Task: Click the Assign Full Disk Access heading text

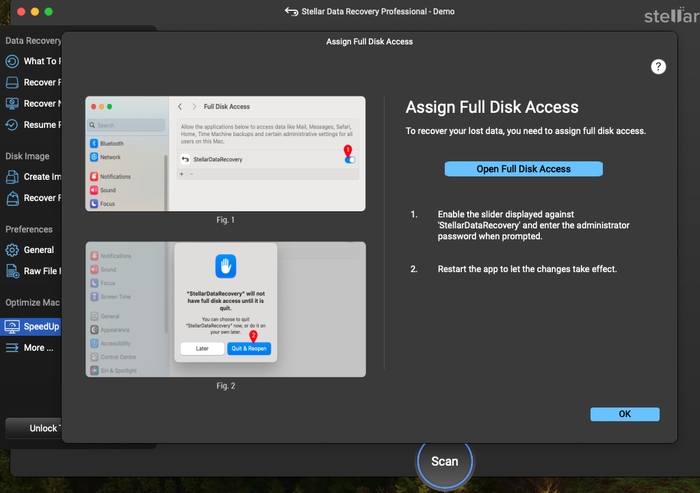Action: (492, 107)
